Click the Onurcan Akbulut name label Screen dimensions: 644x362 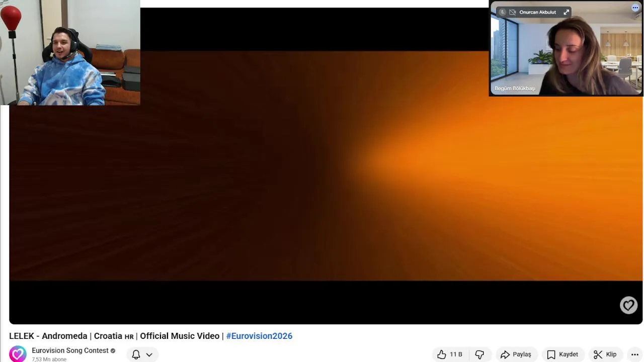(x=537, y=12)
